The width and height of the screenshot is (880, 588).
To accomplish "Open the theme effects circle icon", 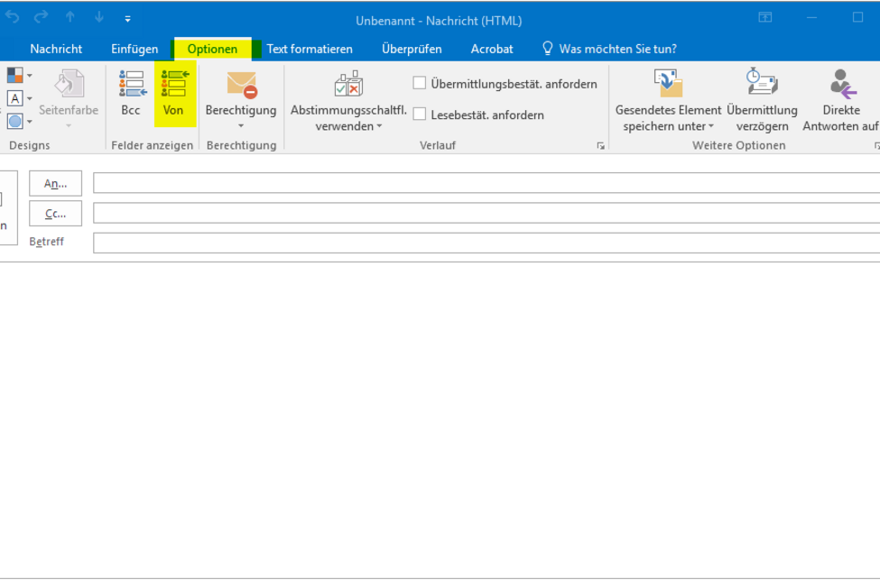I will pyautogui.click(x=16, y=121).
